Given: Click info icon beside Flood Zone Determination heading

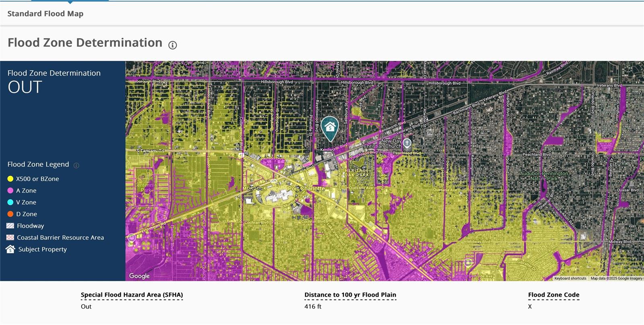Looking at the screenshot, I should (173, 45).
